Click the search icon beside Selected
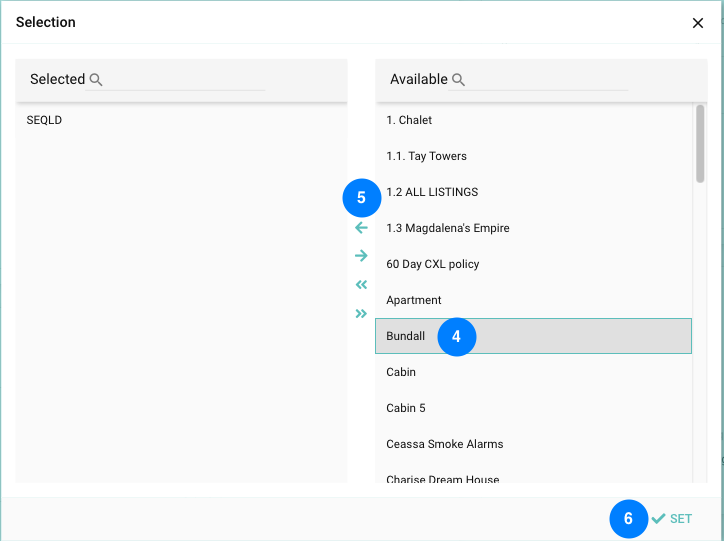The image size is (724, 541). tap(96, 80)
